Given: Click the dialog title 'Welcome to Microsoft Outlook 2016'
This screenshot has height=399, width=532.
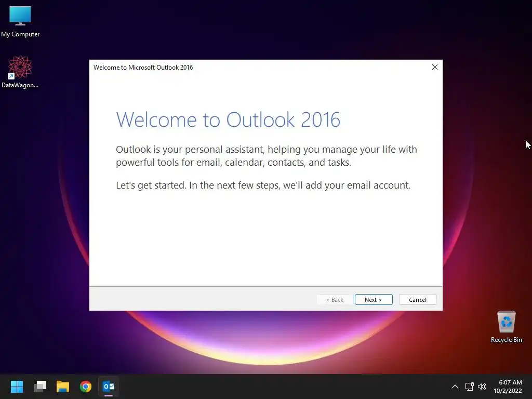Looking at the screenshot, I should tap(143, 67).
